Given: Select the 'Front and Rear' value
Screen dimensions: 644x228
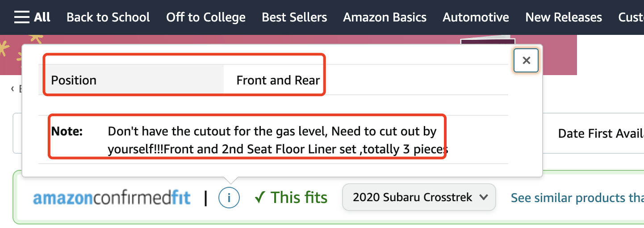Looking at the screenshot, I should point(278,80).
